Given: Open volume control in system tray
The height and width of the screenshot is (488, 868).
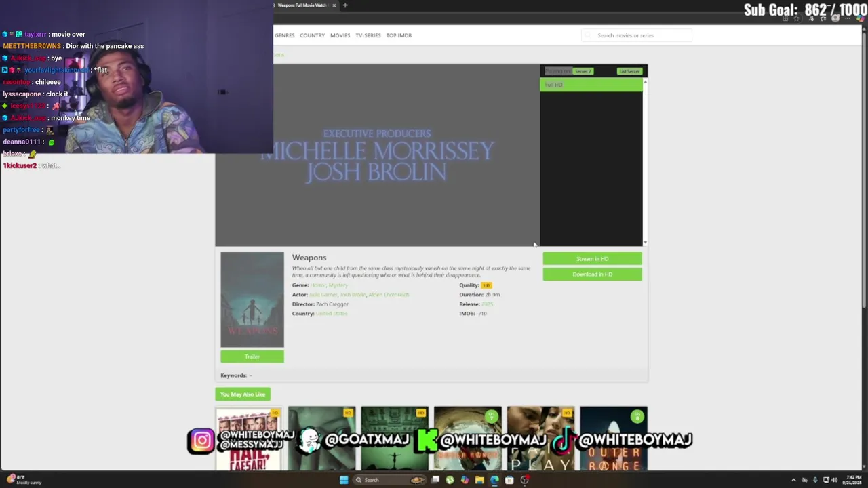Looking at the screenshot, I should 835,480.
